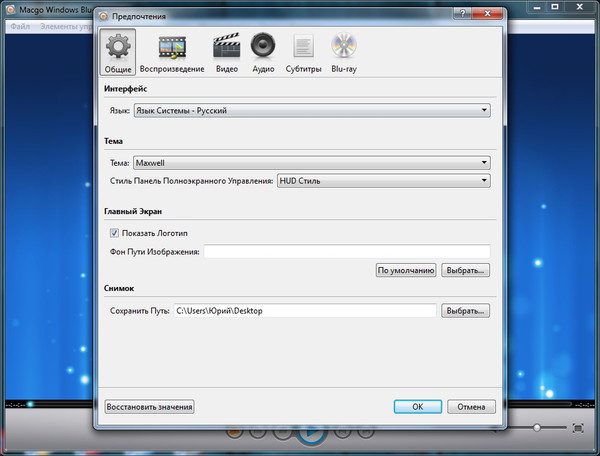The image size is (600, 456).
Task: Click the Фон Пути Изображения text field
Action: pyautogui.click(x=346, y=252)
